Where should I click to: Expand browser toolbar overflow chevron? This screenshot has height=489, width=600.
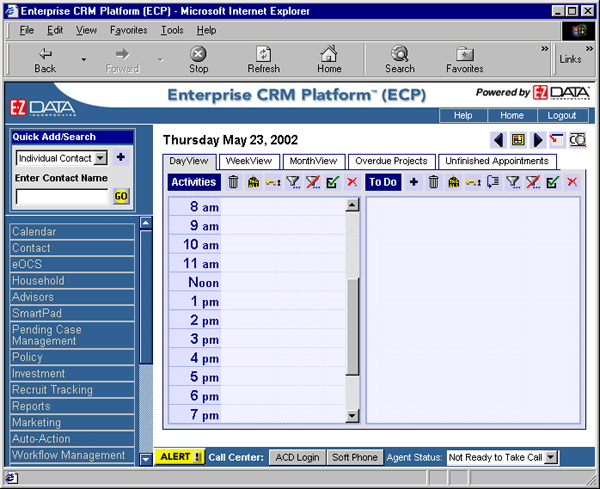(x=544, y=49)
